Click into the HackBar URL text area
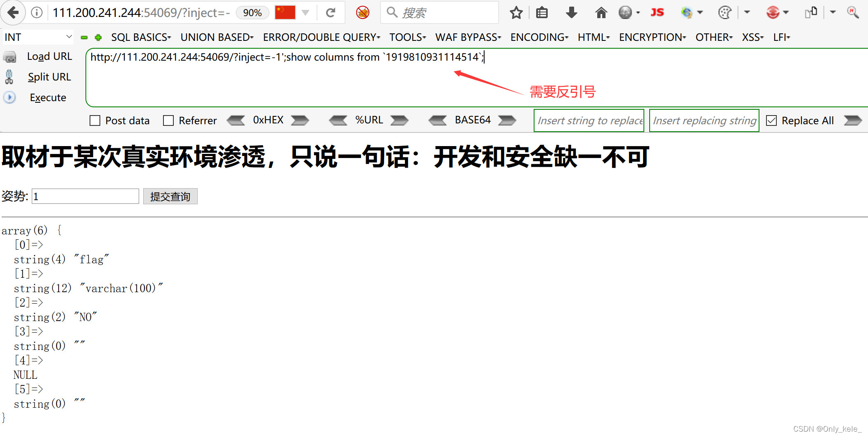The width and height of the screenshot is (868, 437). [477, 78]
